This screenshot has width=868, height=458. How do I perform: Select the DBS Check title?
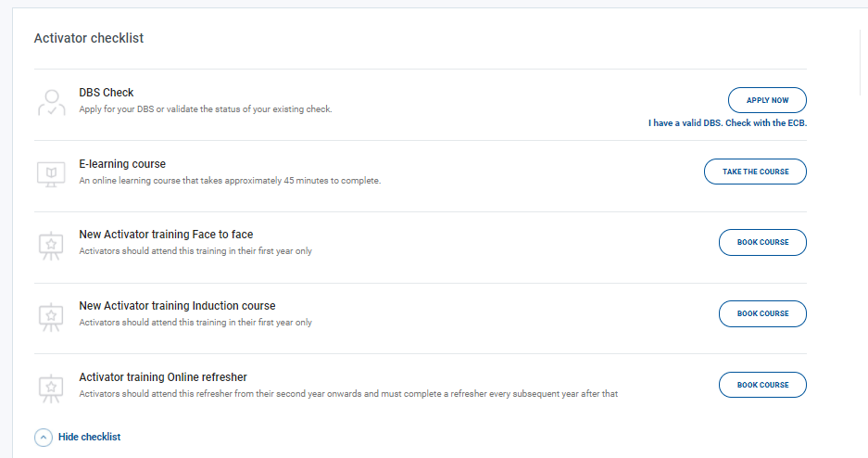pos(107,93)
